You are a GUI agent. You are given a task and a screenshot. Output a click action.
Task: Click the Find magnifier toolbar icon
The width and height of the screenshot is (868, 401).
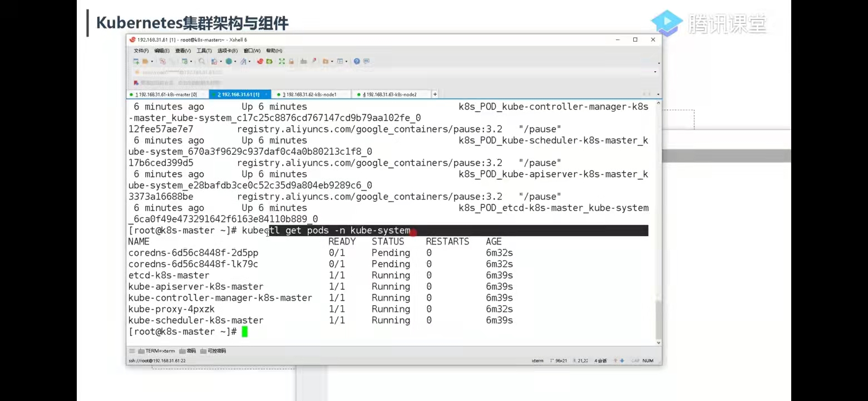201,61
